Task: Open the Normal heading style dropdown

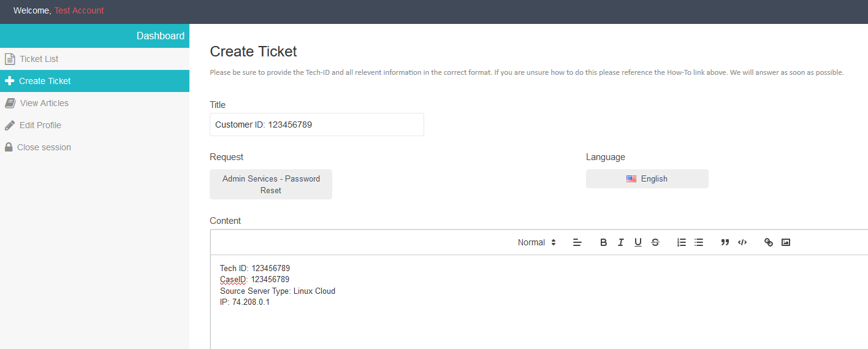Action: (x=536, y=242)
